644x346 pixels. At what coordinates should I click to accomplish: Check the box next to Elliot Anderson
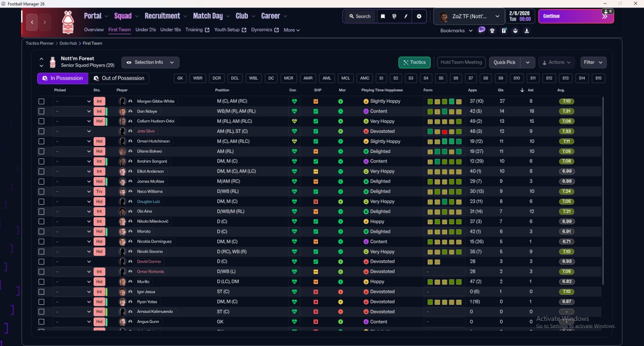(41, 171)
